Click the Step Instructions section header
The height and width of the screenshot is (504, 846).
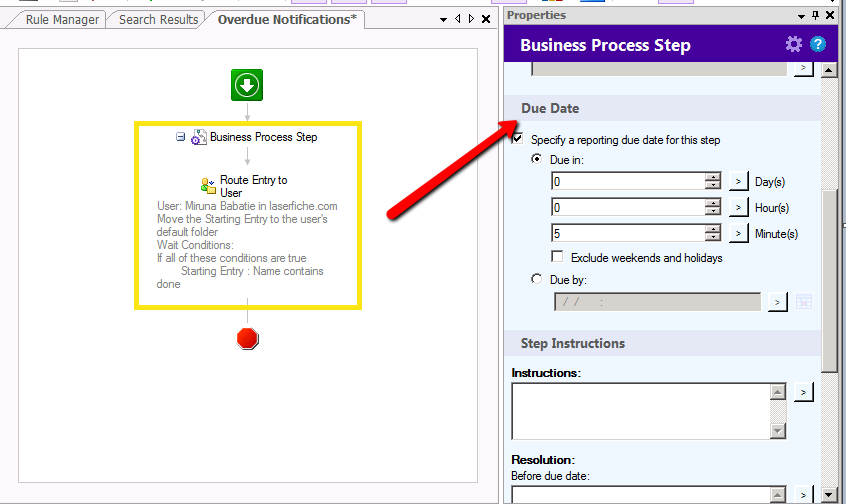[662, 343]
